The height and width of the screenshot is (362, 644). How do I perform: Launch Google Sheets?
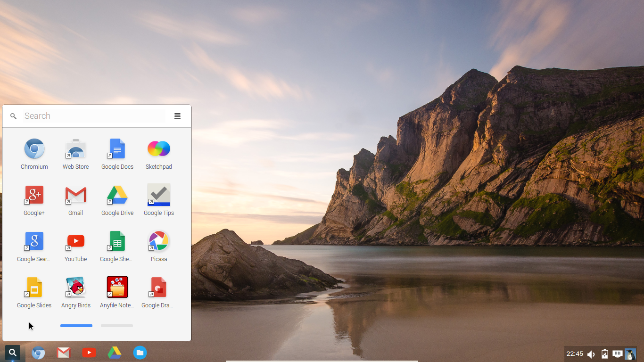pyautogui.click(x=117, y=241)
